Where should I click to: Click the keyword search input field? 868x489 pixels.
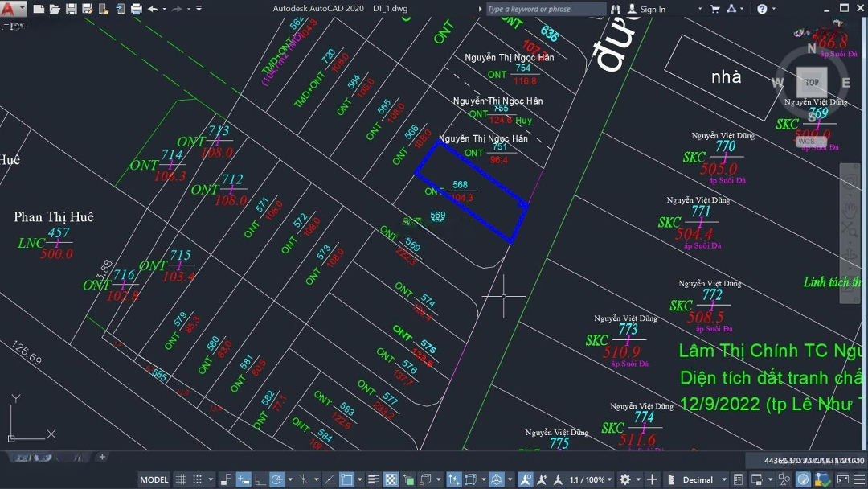545,9
